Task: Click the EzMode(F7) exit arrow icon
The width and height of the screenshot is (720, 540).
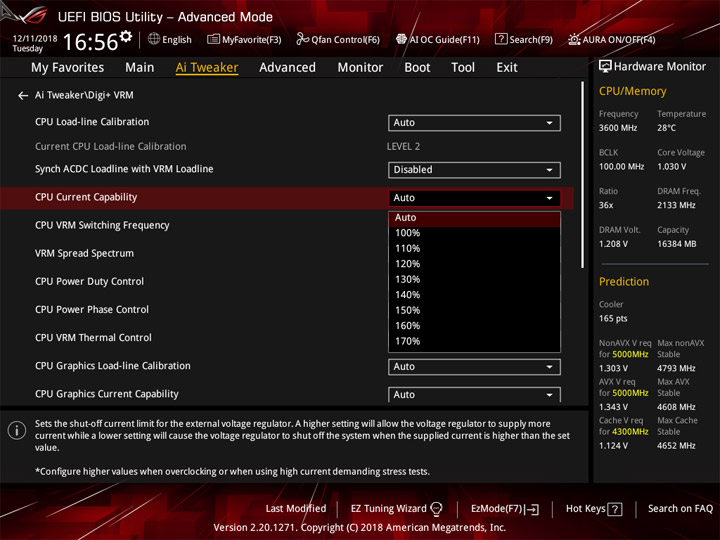Action: [x=533, y=509]
